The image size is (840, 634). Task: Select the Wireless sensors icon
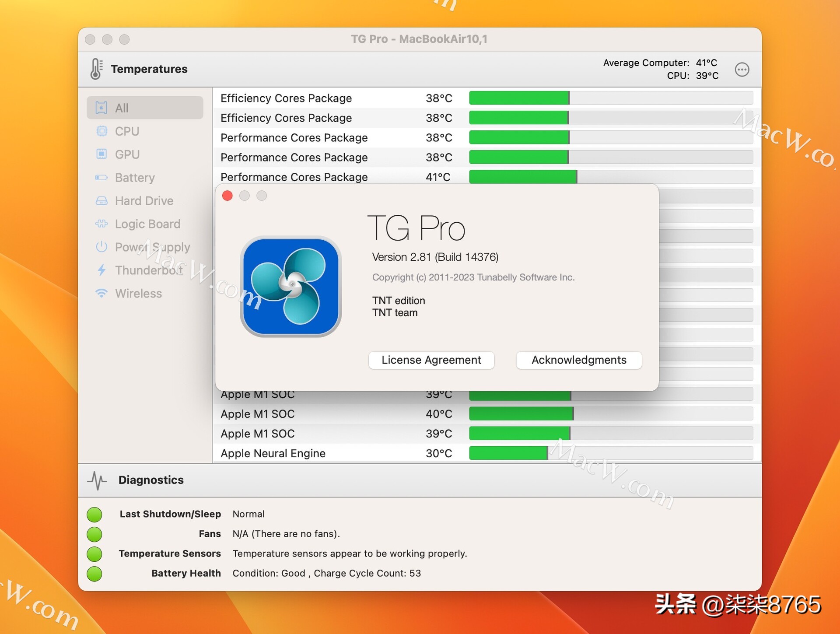point(102,294)
